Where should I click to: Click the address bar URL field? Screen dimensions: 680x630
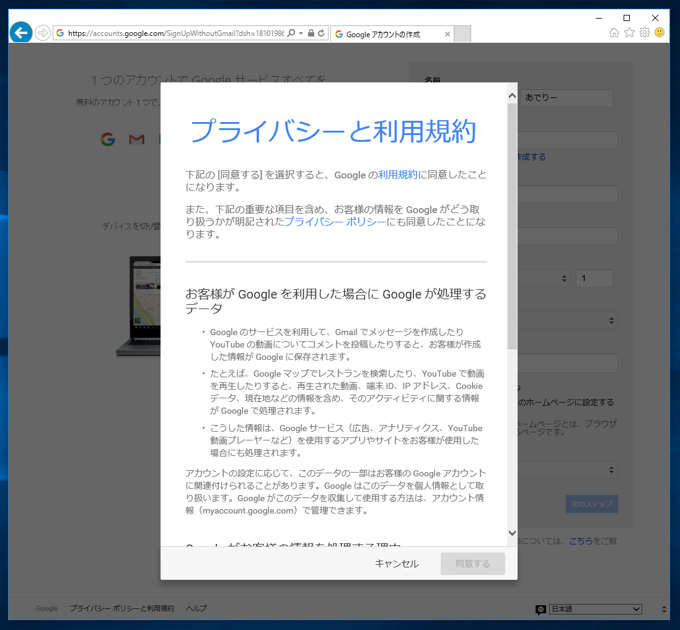click(176, 33)
